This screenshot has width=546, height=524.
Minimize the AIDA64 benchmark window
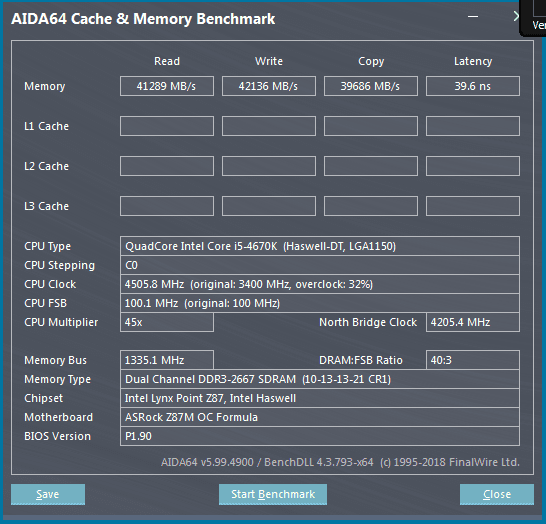pyautogui.click(x=473, y=16)
